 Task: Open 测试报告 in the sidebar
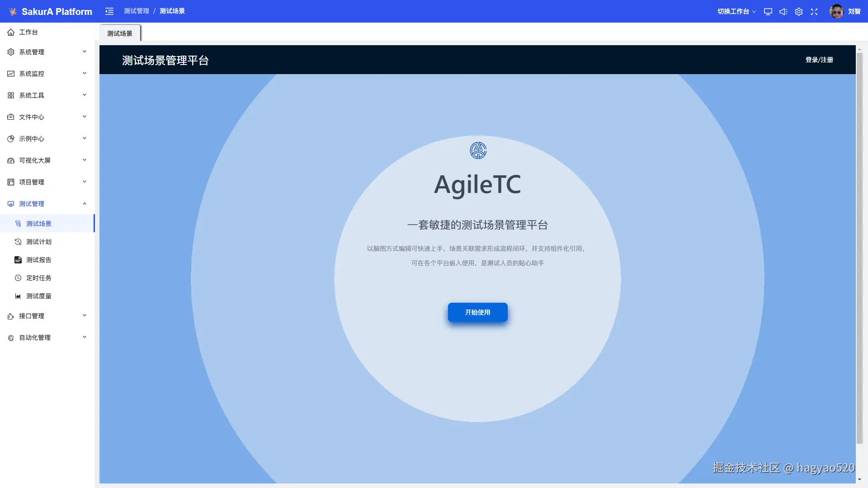coord(39,260)
